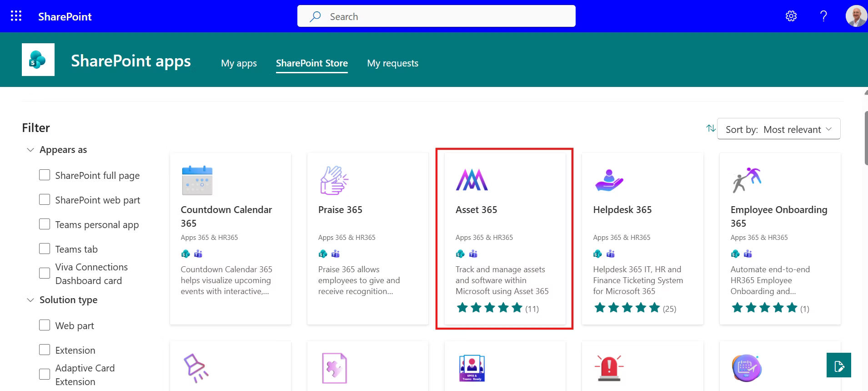This screenshot has height=391, width=868.
Task: Enable the Teams personal app filter
Action: tap(45, 224)
